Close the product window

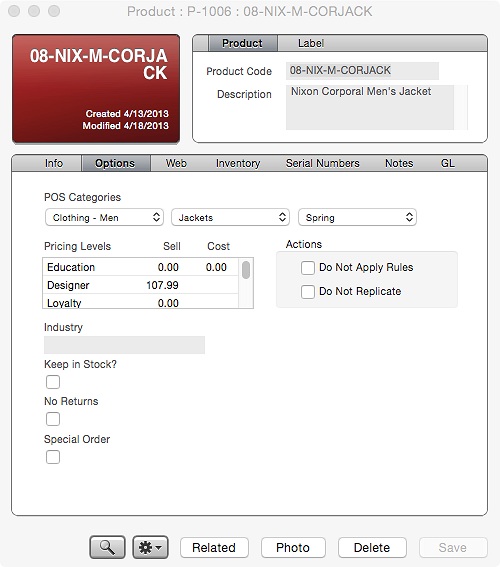pyautogui.click(x=14, y=11)
